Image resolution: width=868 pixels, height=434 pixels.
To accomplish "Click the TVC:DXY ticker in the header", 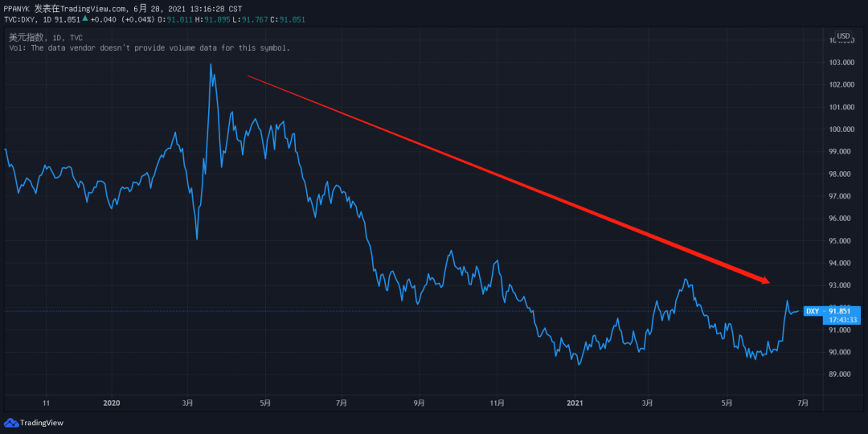I will pos(18,19).
